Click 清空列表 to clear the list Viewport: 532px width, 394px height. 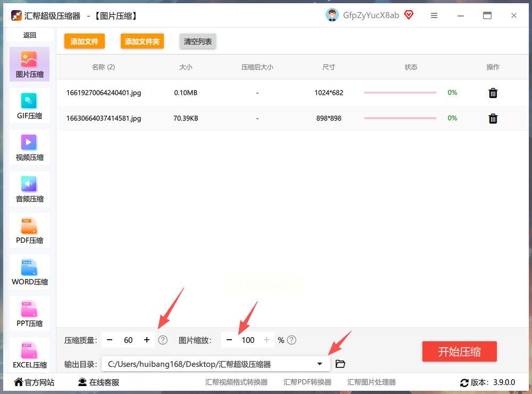198,42
